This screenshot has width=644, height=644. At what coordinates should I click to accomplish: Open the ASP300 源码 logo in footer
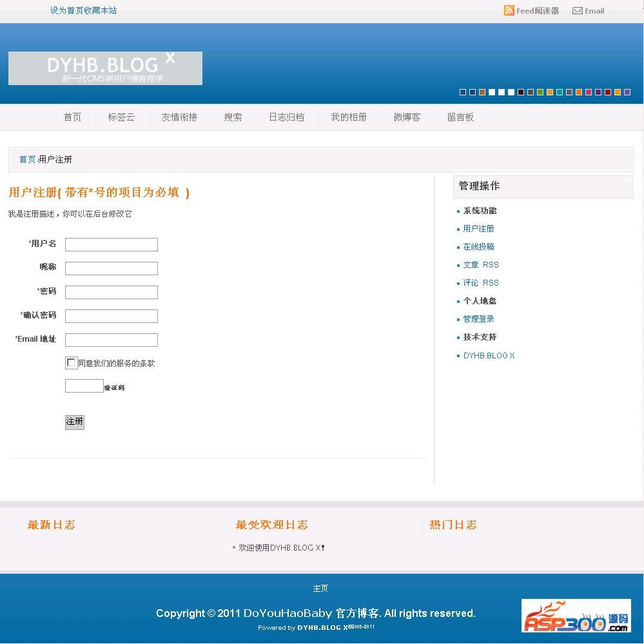(x=576, y=616)
